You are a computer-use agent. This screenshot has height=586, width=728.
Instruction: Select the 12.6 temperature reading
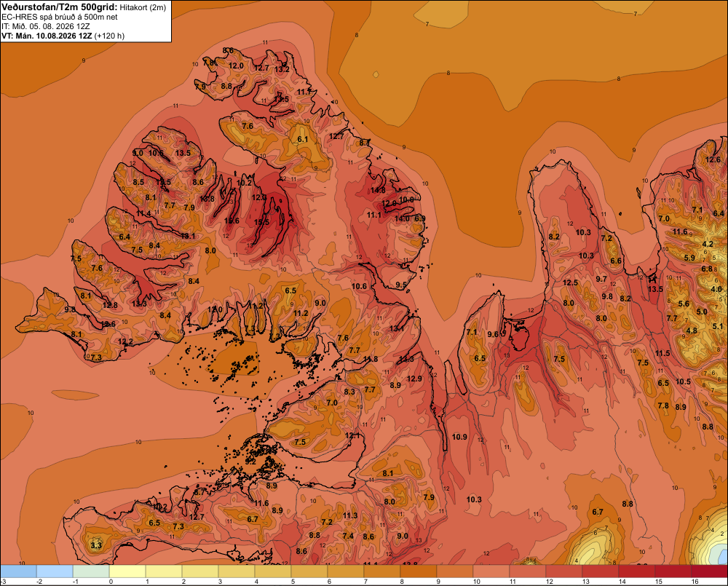(713, 159)
